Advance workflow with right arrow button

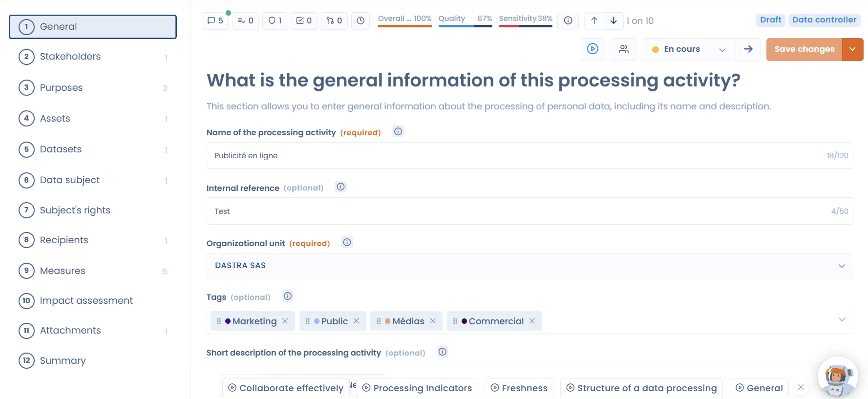pyautogui.click(x=748, y=49)
